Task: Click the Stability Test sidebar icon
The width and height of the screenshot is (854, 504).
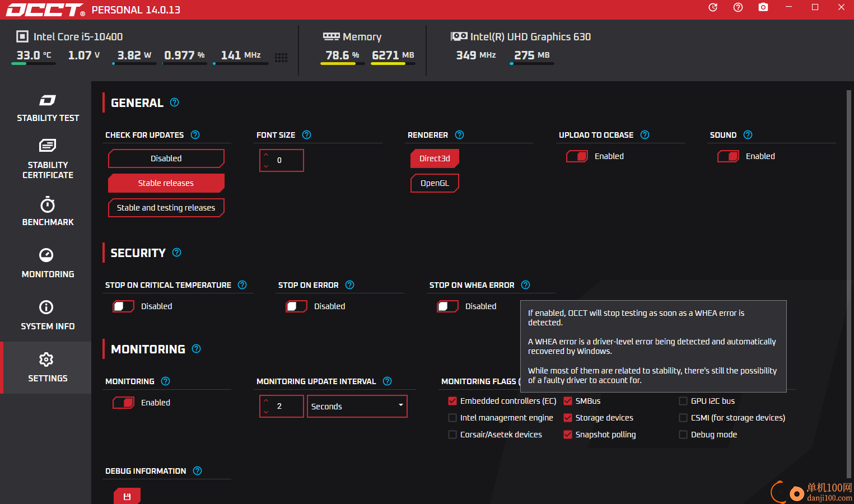Action: [48, 100]
